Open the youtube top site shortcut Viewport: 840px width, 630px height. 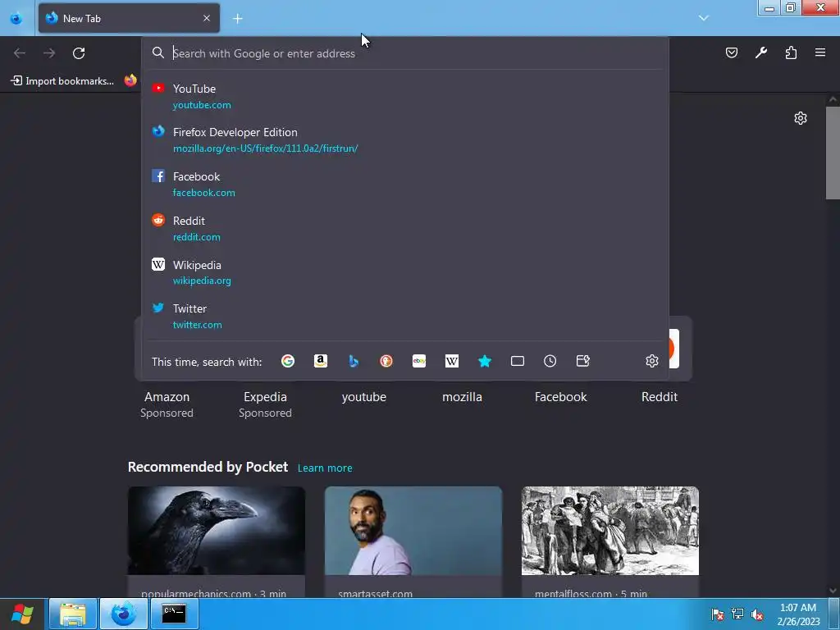(x=364, y=397)
